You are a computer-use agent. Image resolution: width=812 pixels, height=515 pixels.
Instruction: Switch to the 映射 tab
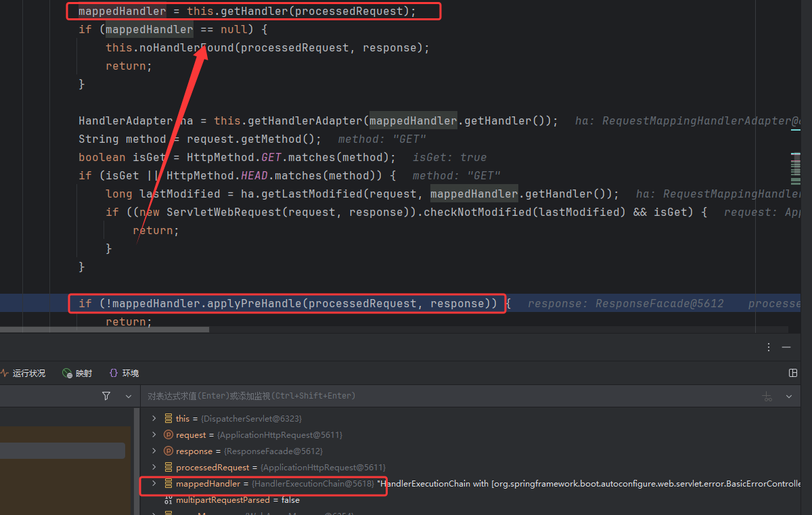pos(77,374)
